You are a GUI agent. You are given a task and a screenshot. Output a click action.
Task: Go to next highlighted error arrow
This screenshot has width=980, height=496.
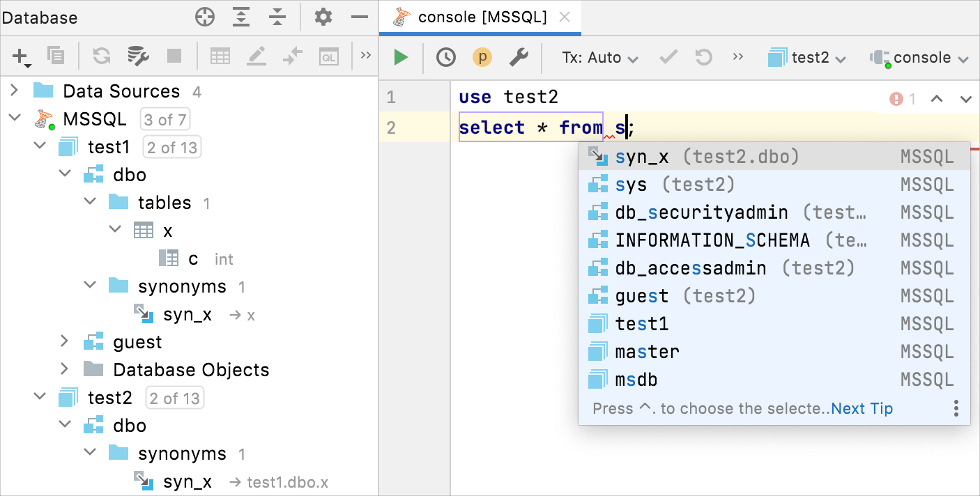(x=966, y=99)
